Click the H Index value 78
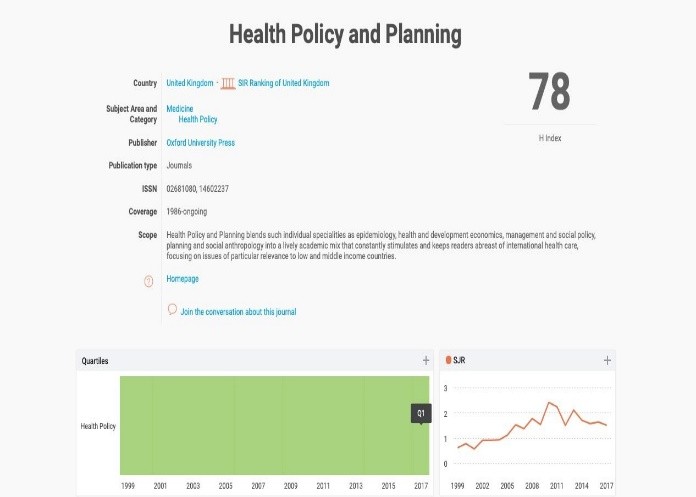 click(x=549, y=93)
